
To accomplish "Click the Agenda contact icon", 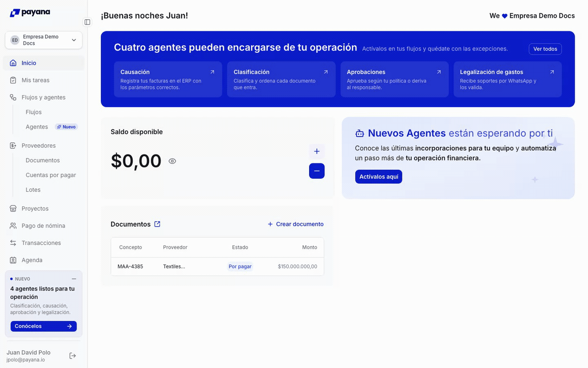I will pyautogui.click(x=13, y=260).
